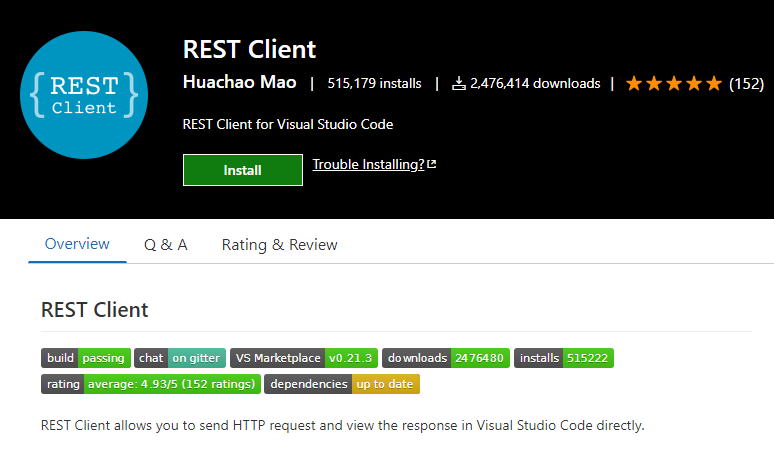Click the download icon beside 2,476,414 downloads
Image resolution: width=774 pixels, height=472 pixels.
coord(459,83)
